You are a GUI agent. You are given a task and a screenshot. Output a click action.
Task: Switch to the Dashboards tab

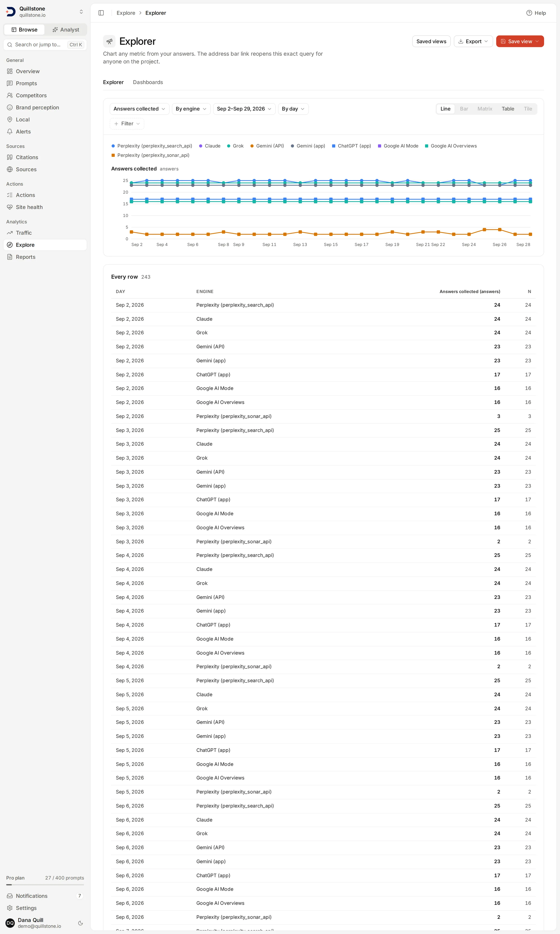[148, 82]
